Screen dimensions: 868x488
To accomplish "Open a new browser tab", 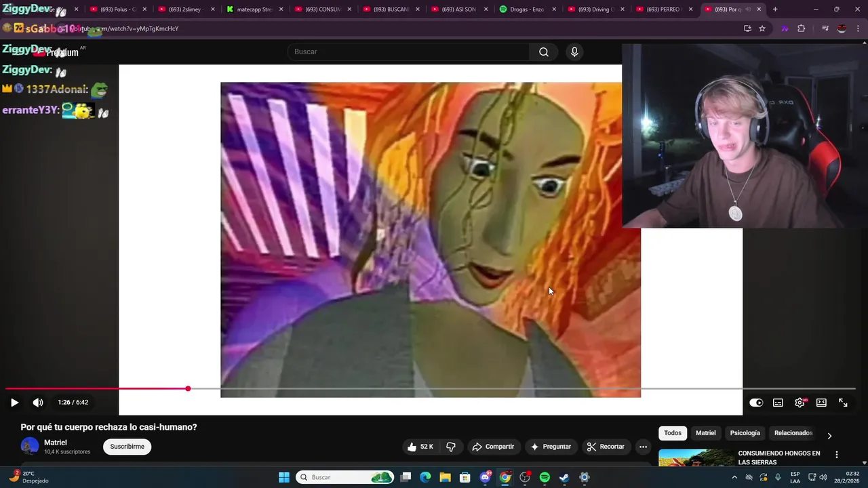I will pyautogui.click(x=775, y=9).
